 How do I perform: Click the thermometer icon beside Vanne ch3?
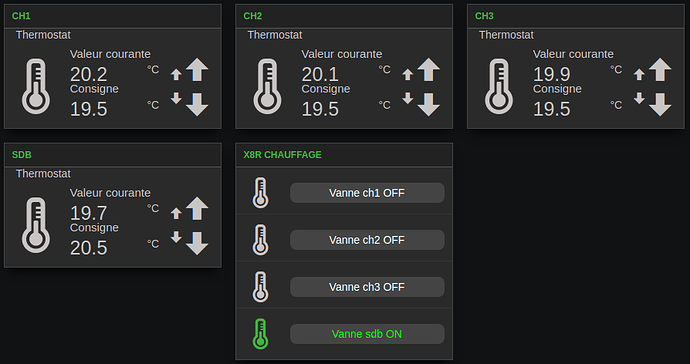point(260,287)
